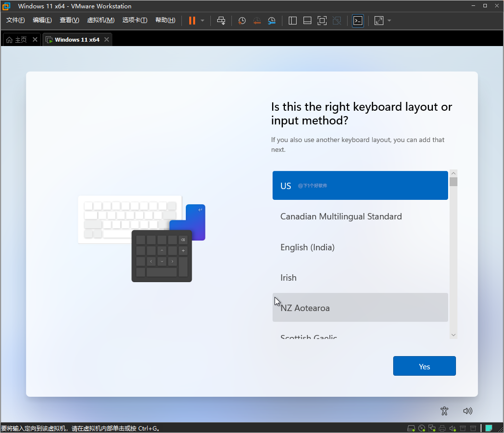Viewport: 504px width, 433px height.
Task: Switch the virtual machine to full screen mode
Action: click(322, 21)
